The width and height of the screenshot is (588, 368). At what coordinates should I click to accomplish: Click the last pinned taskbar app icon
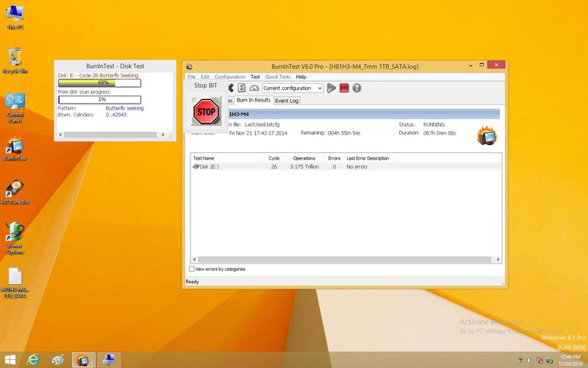coord(109,360)
